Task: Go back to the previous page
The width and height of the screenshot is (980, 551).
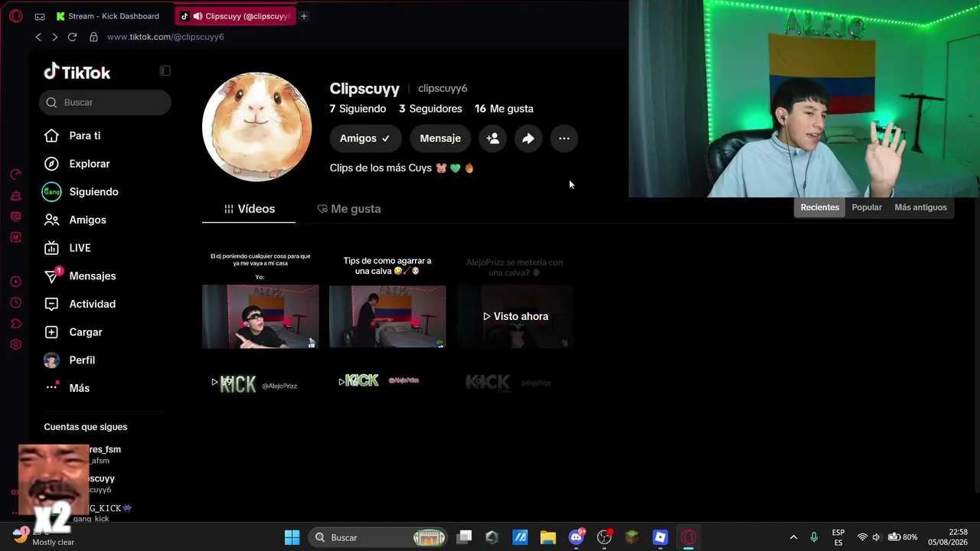Action: click(38, 37)
